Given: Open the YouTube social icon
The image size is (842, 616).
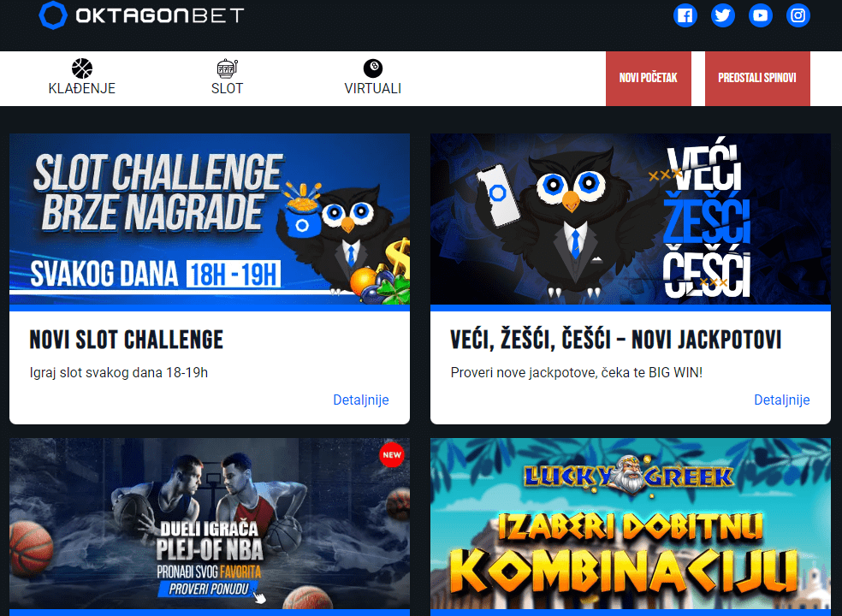Looking at the screenshot, I should coord(761,15).
